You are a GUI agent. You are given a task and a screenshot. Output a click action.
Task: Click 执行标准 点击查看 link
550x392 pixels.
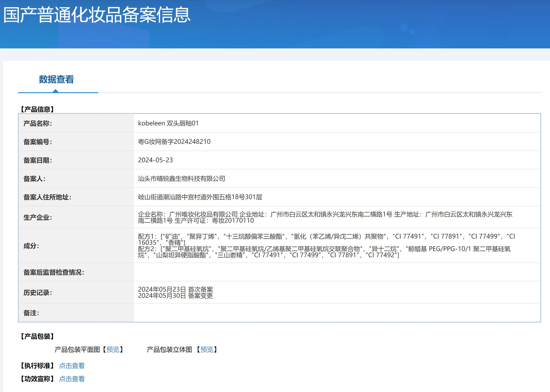click(72, 366)
